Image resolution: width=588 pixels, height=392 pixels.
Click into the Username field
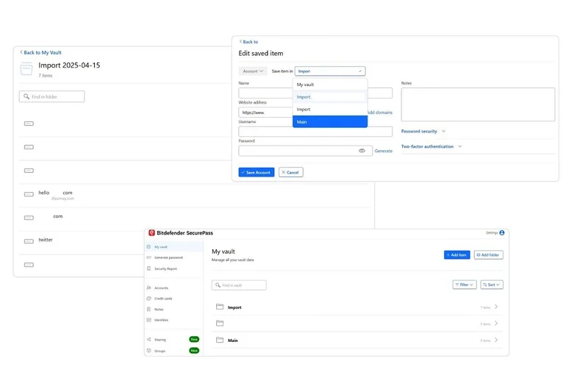315,132
